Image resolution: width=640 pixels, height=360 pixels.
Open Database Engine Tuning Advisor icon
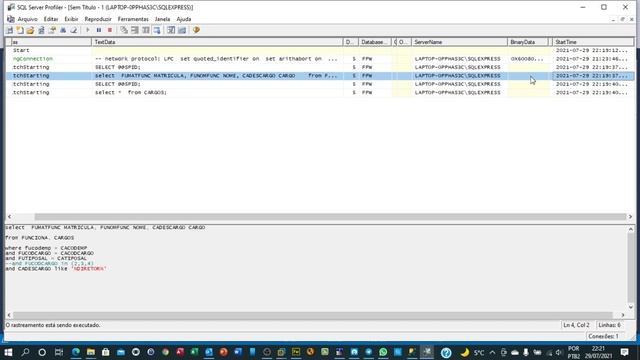[171, 30]
